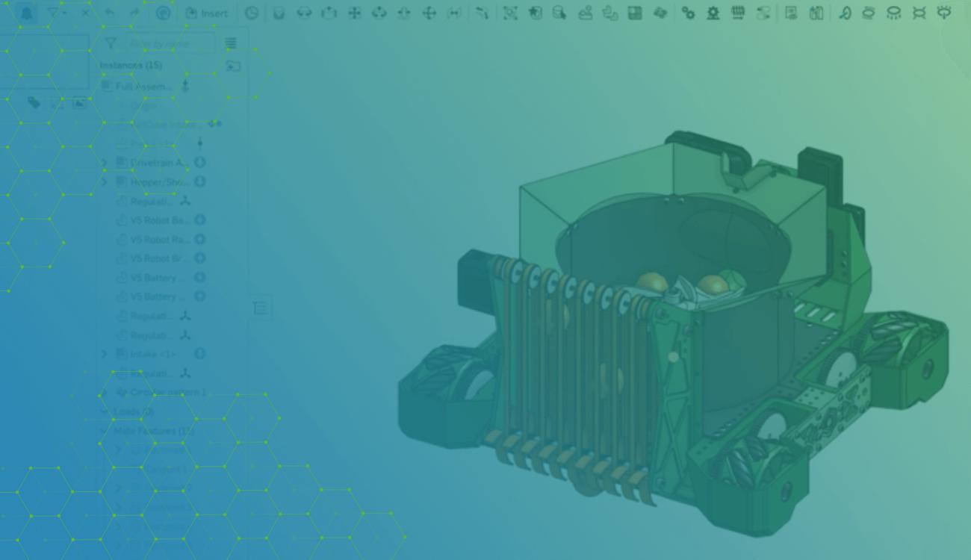This screenshot has height=560, width=971.
Task: Click the undo arrow
Action: pos(111,13)
